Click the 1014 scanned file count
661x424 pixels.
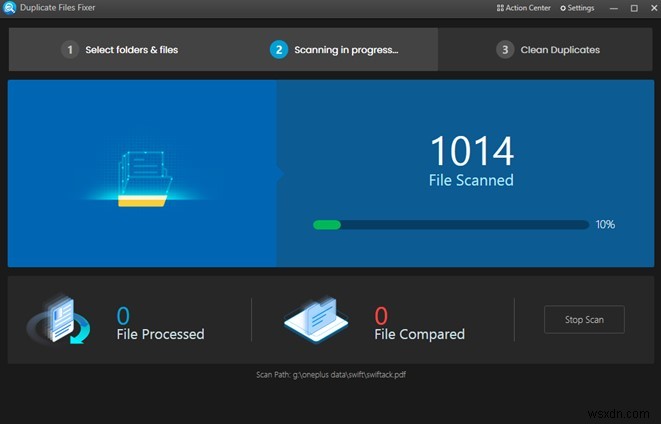pyautogui.click(x=472, y=151)
